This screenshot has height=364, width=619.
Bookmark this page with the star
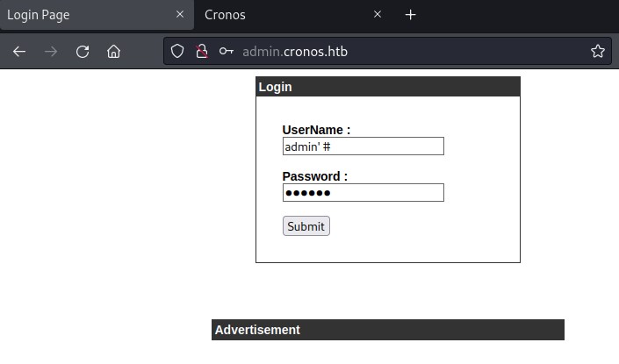tap(597, 52)
